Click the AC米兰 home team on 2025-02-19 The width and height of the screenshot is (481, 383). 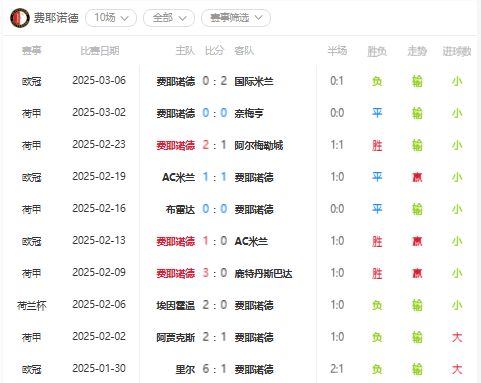tap(178, 177)
